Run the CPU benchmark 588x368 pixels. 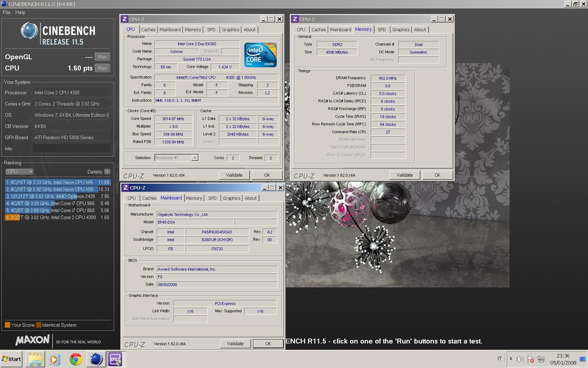[103, 68]
